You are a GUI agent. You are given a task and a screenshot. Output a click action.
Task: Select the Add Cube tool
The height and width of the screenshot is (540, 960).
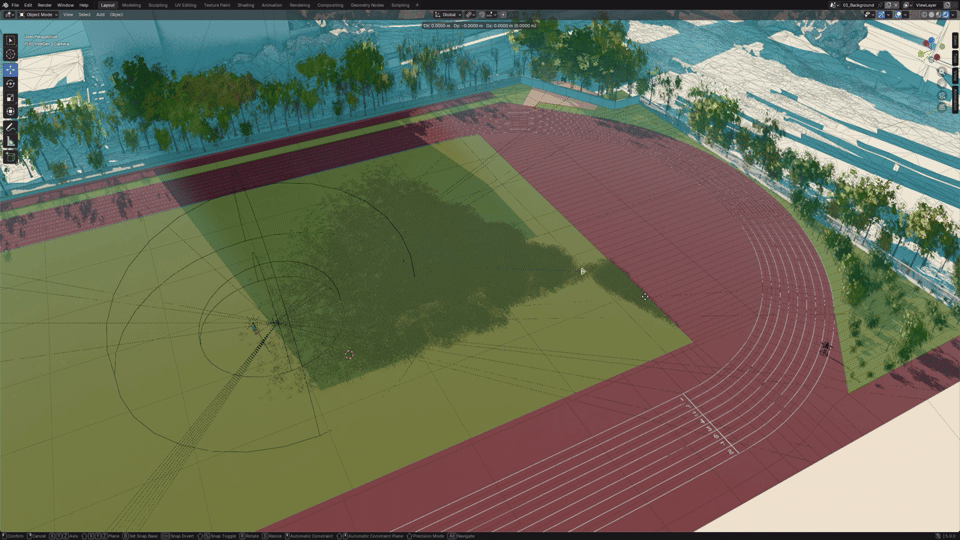(10, 157)
